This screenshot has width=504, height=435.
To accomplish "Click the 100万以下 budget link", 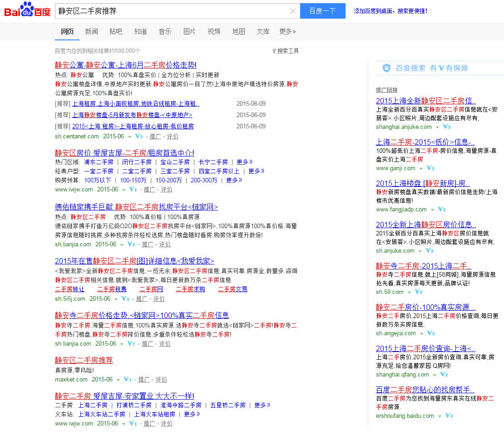I will coord(97,180).
